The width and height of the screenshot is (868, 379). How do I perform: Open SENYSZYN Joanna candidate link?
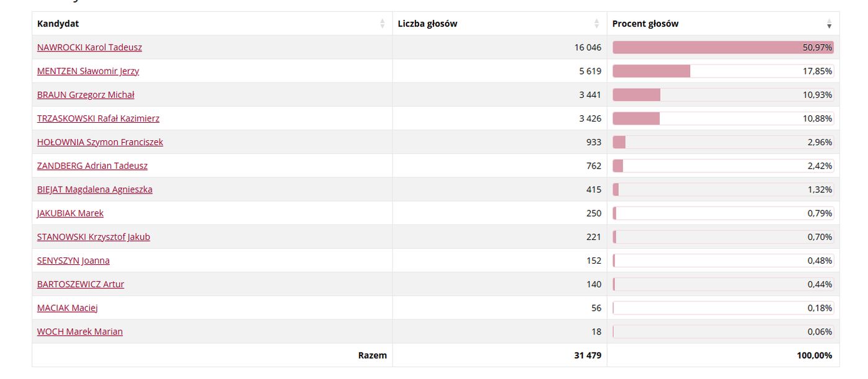73,261
